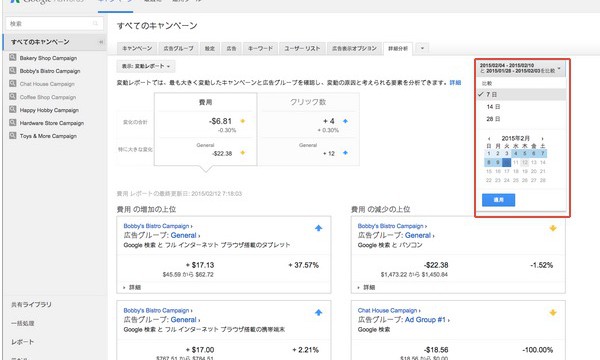Switch to the ユーザー リスト tab
This screenshot has height=360, width=600.
302,48
